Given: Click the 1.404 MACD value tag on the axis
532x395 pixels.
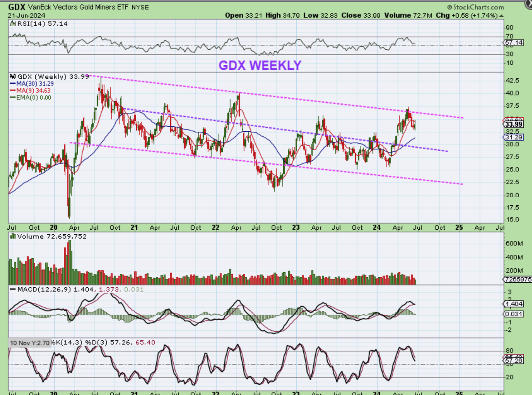Looking at the screenshot, I should 514,303.
